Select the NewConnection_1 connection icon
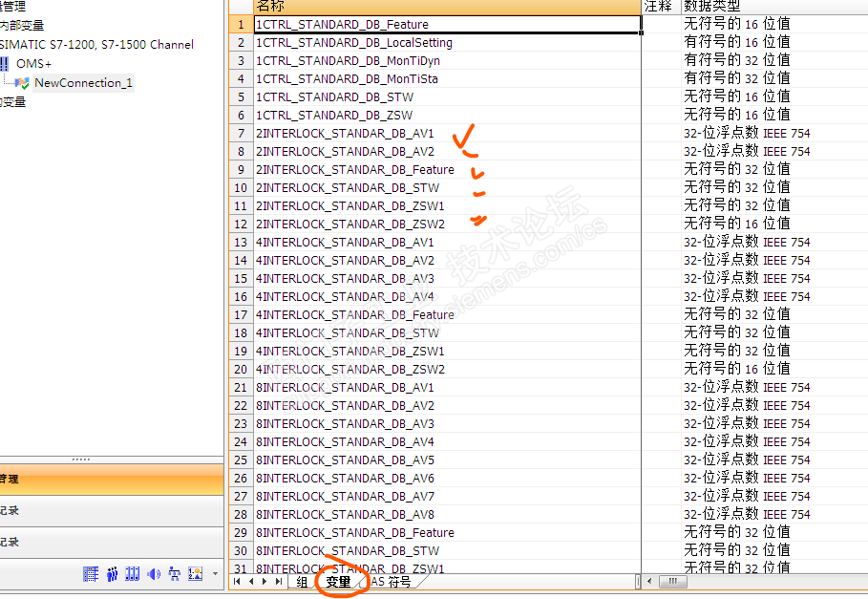 point(22,83)
